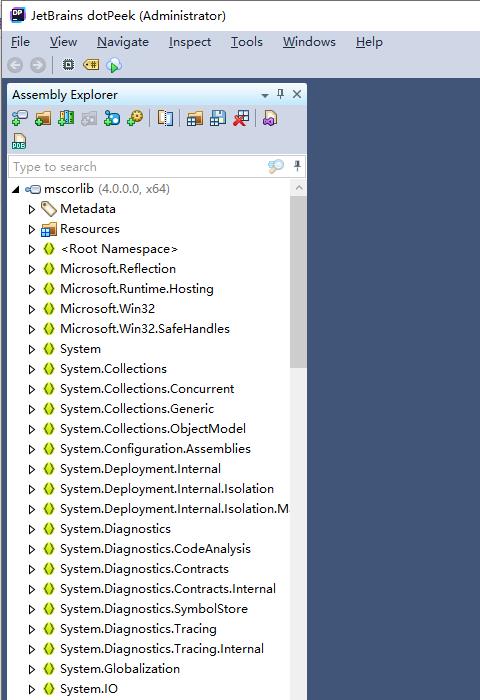Viewport: 480px width, 700px height.
Task: Select the System.Collections.ObjectModel row
Action: [x=153, y=429]
